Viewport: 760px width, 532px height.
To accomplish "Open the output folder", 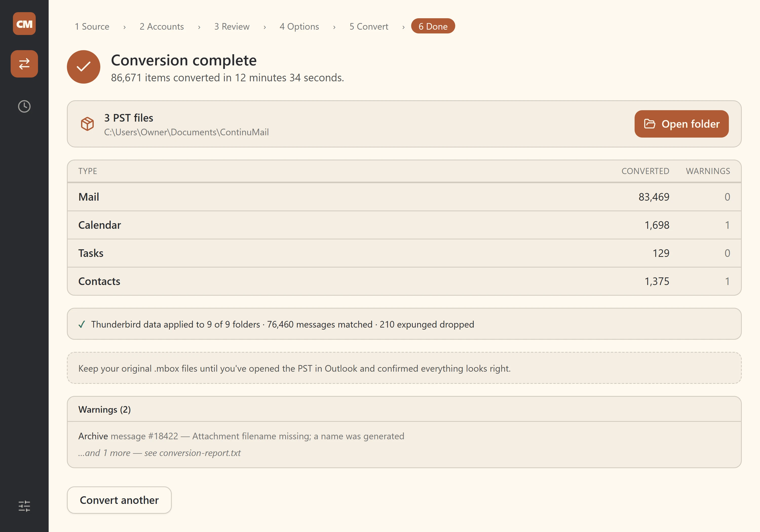I will click(681, 124).
